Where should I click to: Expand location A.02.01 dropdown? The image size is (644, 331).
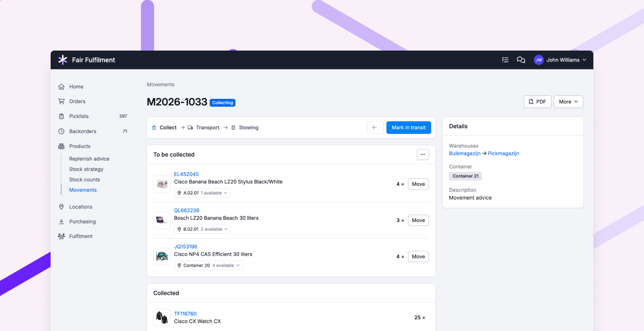(x=202, y=193)
